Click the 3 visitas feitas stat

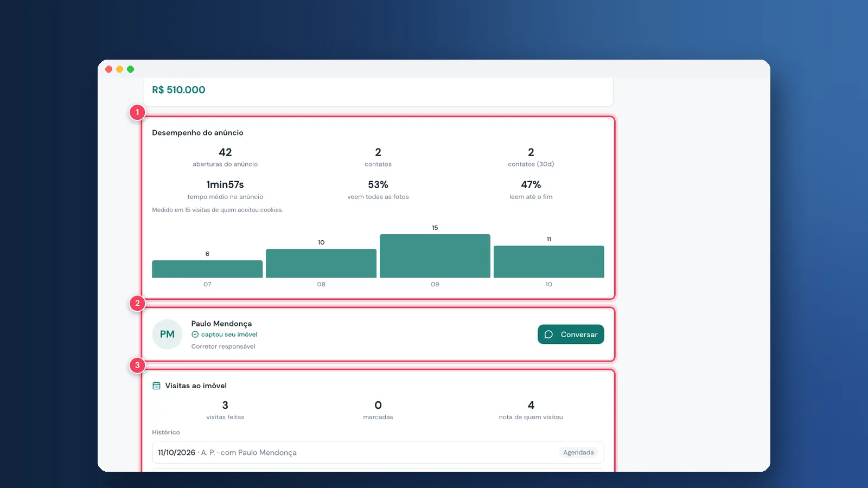pyautogui.click(x=225, y=410)
